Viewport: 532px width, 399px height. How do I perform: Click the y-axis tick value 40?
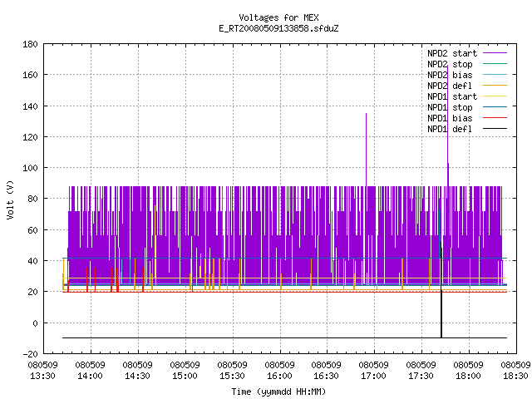(x=32, y=261)
